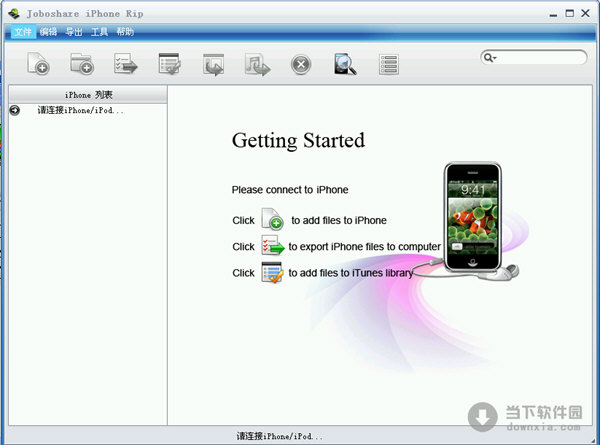Click the toolbar icon of a window with a curved arrow
600x445 pixels.
click(214, 64)
